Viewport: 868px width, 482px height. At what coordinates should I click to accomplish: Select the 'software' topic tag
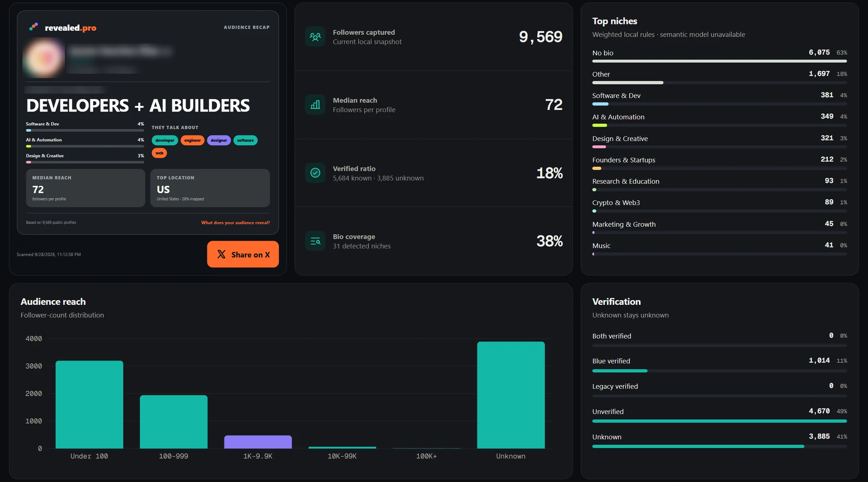click(x=245, y=140)
